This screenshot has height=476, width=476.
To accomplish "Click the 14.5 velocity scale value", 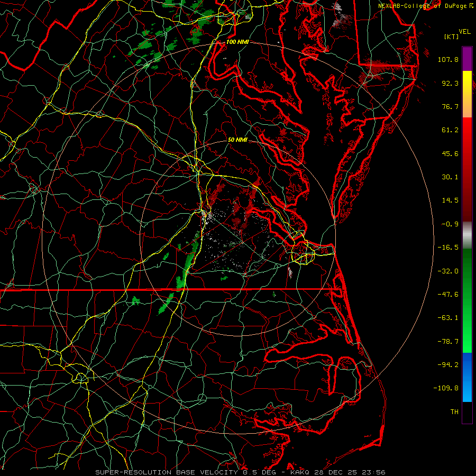I will tap(450, 200).
